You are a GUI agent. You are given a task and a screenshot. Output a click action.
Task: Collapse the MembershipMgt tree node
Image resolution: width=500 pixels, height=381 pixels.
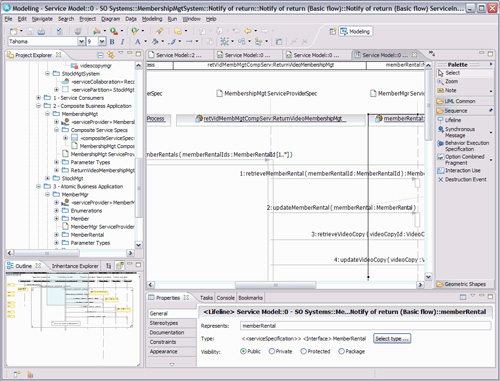click(47, 114)
